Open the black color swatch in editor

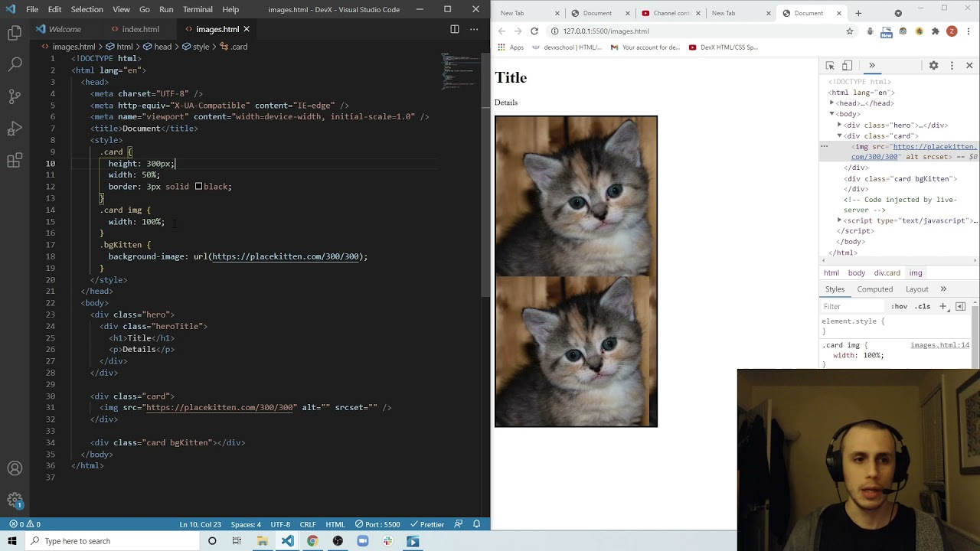198,187
